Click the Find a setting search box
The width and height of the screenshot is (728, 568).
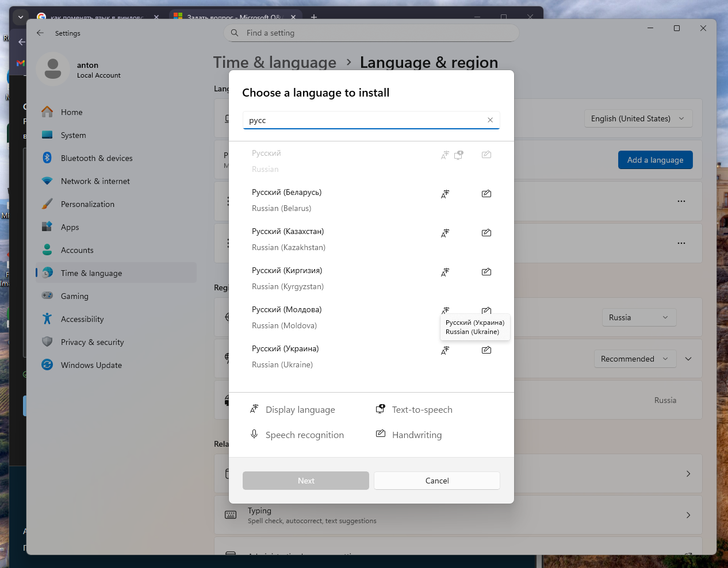(371, 33)
